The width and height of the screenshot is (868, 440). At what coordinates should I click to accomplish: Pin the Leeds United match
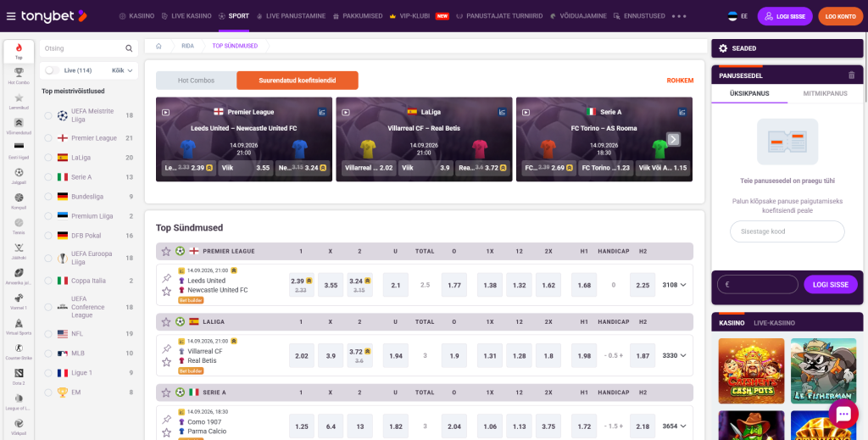point(167,278)
